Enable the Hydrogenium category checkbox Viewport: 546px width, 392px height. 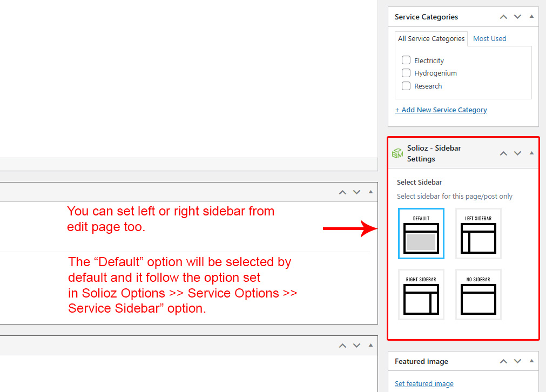pyautogui.click(x=406, y=73)
